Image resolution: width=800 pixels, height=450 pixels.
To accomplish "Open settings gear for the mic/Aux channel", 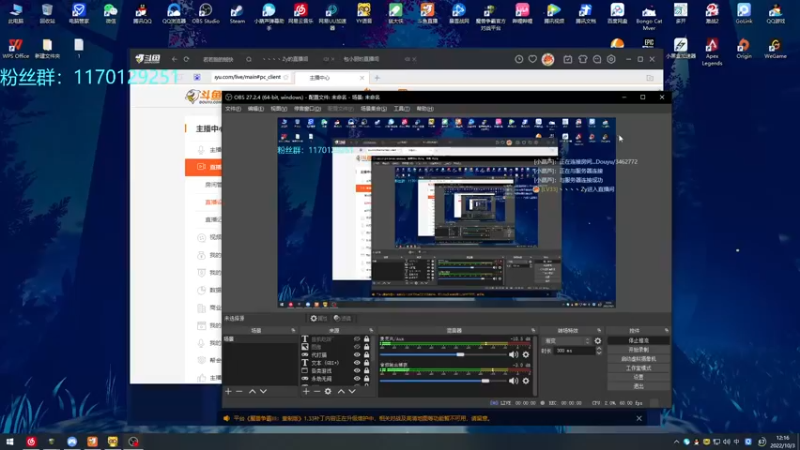I will (x=526, y=355).
